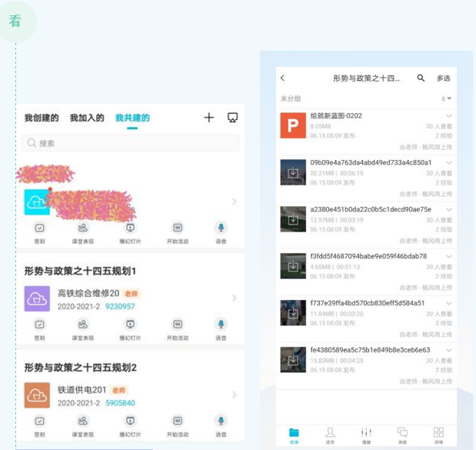Open arrow chevron of 铁道供电201 class card
The height and width of the screenshot is (450, 476).
[x=234, y=395]
